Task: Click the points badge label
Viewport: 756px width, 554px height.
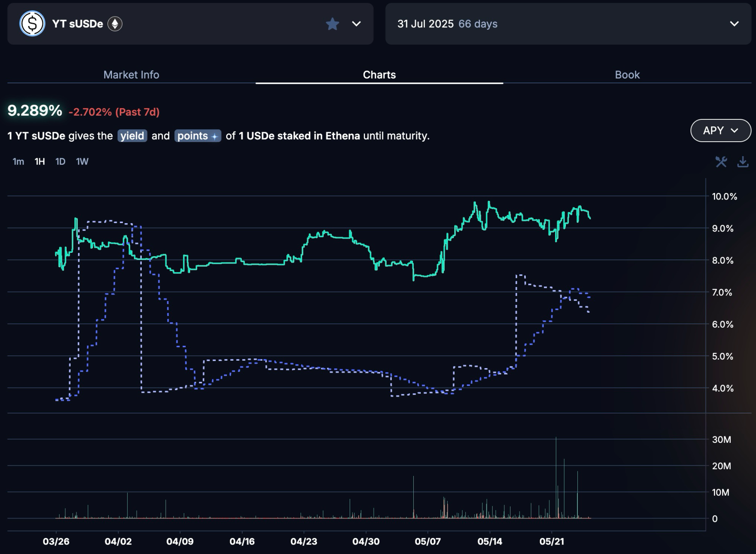Action: point(193,136)
